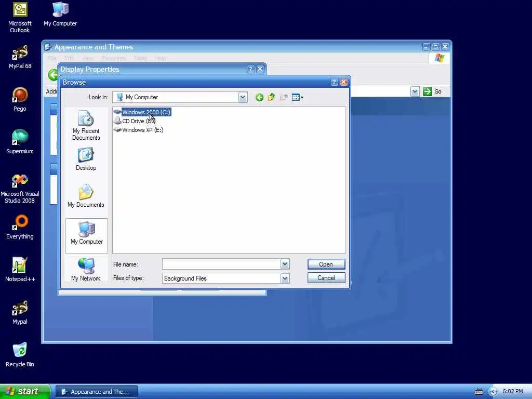Viewport: 532px width, 399px height.
Task: Select CD Drive (D:) entry
Action: [135, 121]
